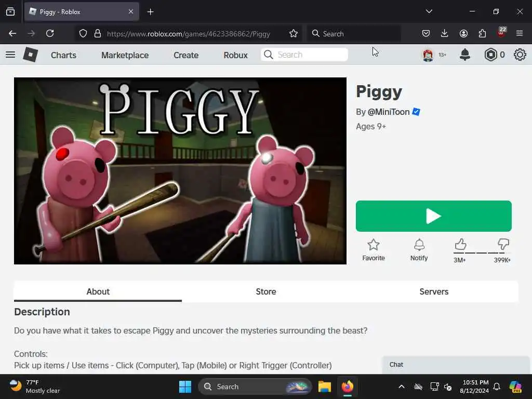Image resolution: width=532 pixels, height=399 pixels.
Task: Reload the current page
Action: click(50, 33)
